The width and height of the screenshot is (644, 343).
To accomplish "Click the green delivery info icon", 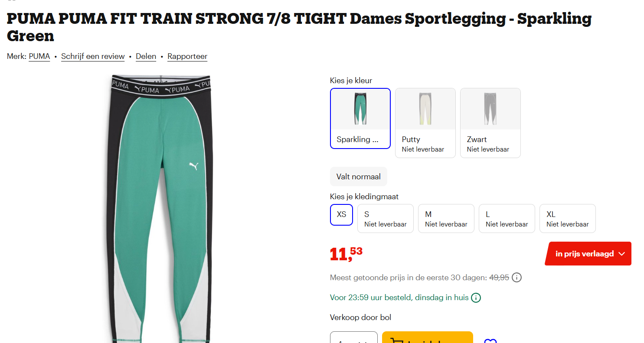I will 476,298.
